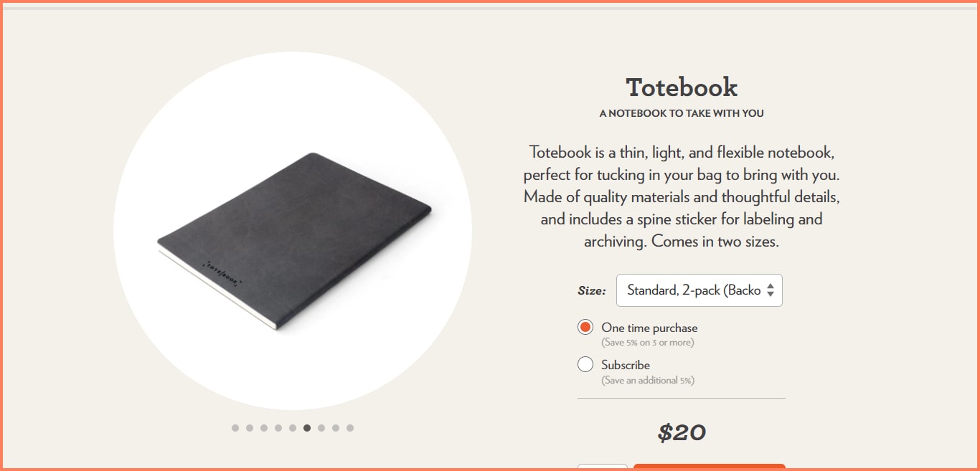Click the eighth carousel pagination dot
The image size is (980, 471).
coord(336,428)
